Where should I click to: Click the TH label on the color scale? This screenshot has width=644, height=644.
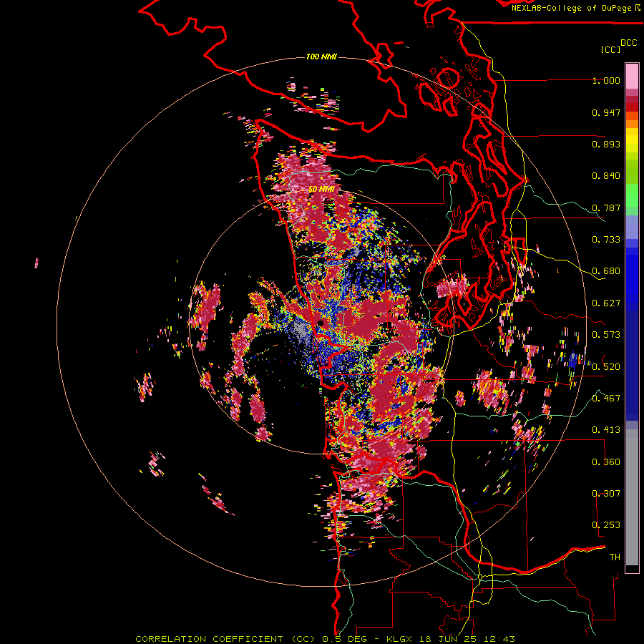pyautogui.click(x=615, y=557)
